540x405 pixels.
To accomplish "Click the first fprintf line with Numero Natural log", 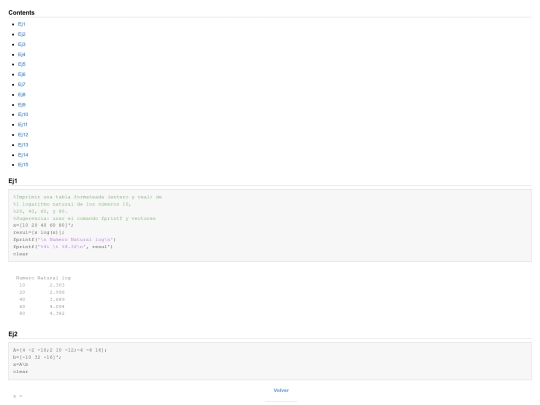I will 64,239.
